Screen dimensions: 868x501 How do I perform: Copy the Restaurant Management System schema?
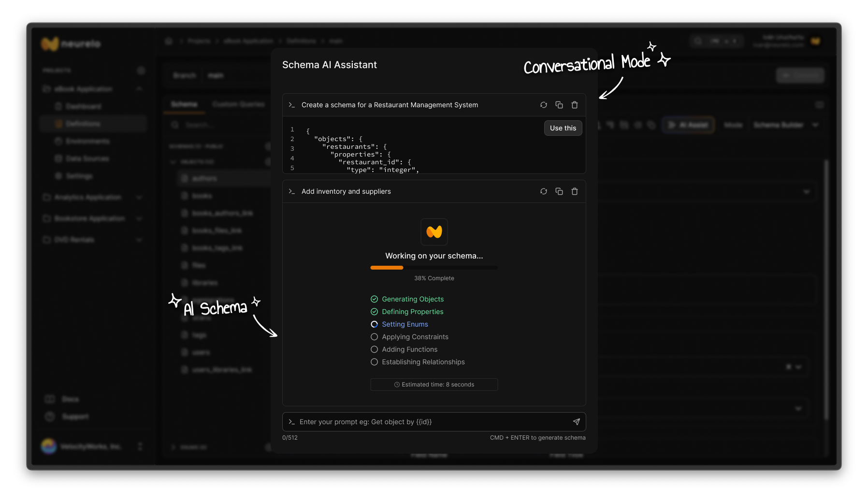(x=559, y=105)
